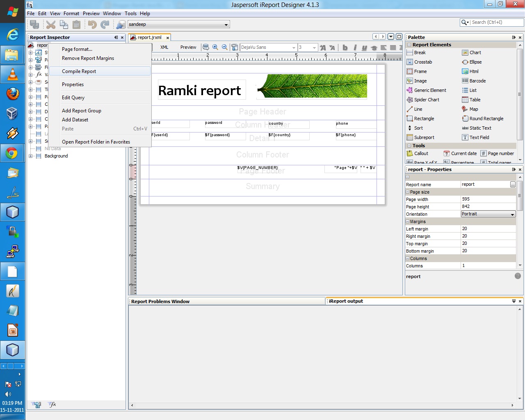Viewport: 525px width, 420px height.
Task: Select the Spider Chart element
Action: pyautogui.click(x=423, y=100)
